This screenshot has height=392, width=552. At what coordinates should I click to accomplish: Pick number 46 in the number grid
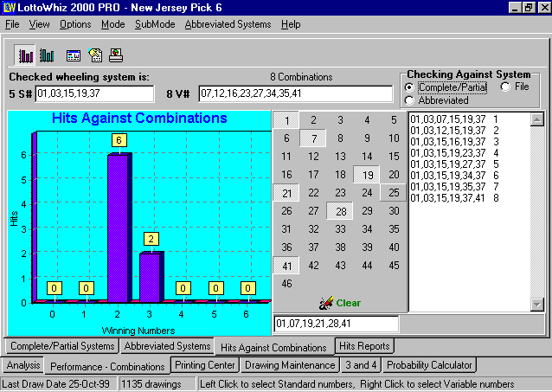[x=286, y=284]
